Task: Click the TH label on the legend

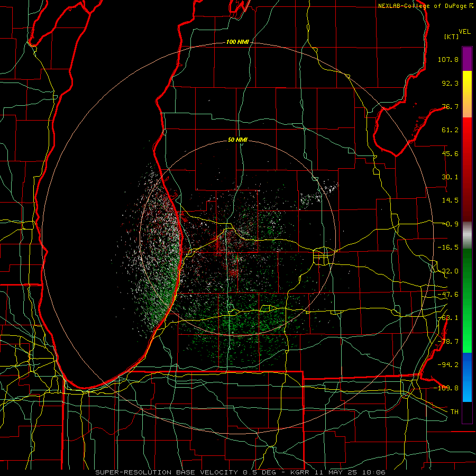Action: click(x=454, y=411)
